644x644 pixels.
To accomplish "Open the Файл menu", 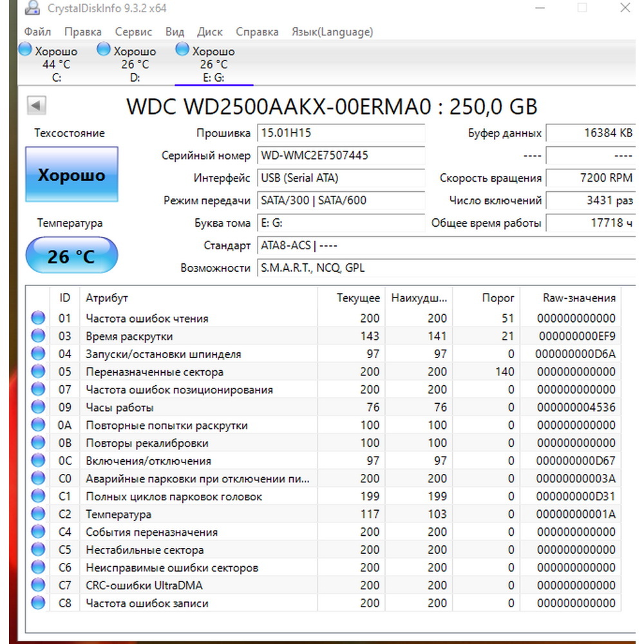I will tap(37, 32).
